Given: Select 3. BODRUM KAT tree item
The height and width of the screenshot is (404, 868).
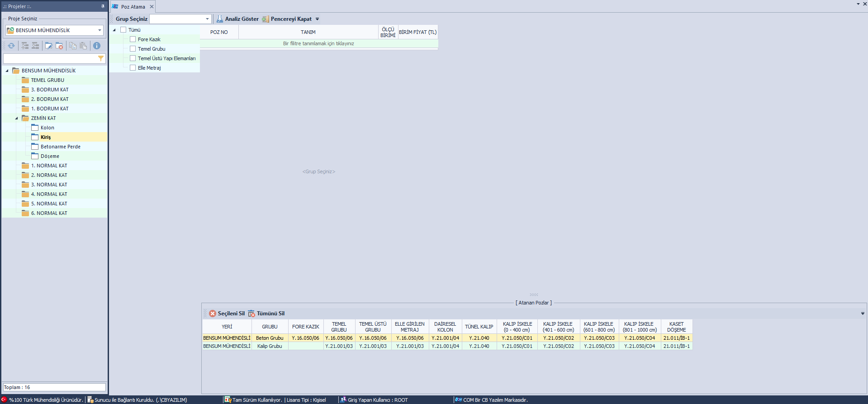Looking at the screenshot, I should [x=50, y=90].
